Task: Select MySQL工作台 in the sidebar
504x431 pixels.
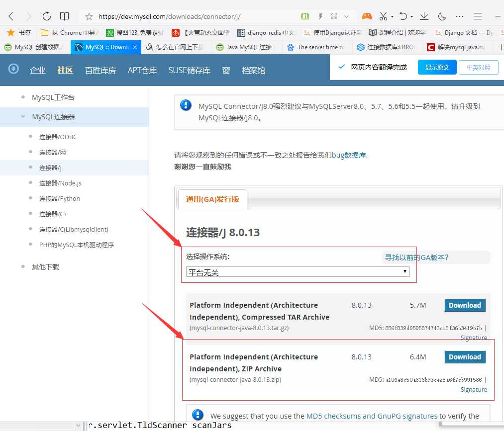Action: (53, 97)
